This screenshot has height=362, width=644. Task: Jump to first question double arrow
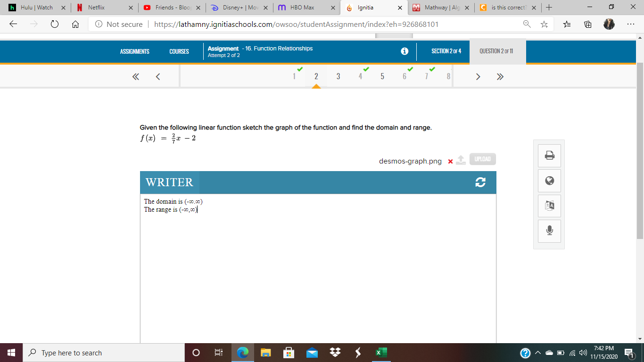pyautogui.click(x=135, y=76)
